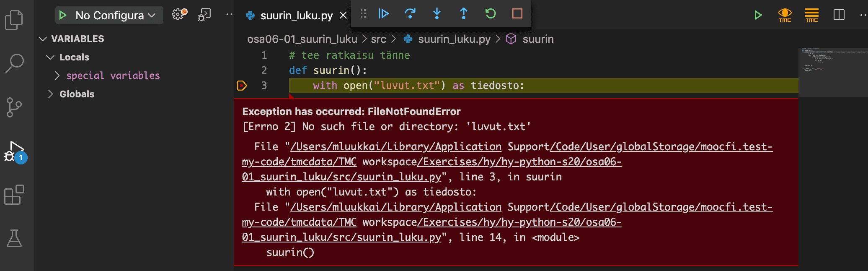Open the Search view icon
The image size is (868, 271).
[x=14, y=63]
